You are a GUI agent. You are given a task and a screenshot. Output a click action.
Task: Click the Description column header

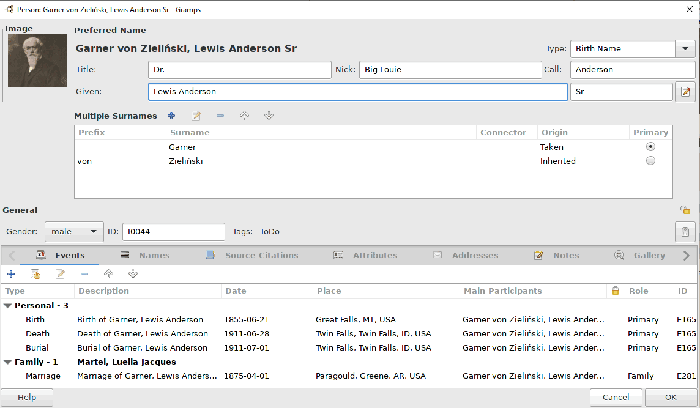[x=148, y=291]
